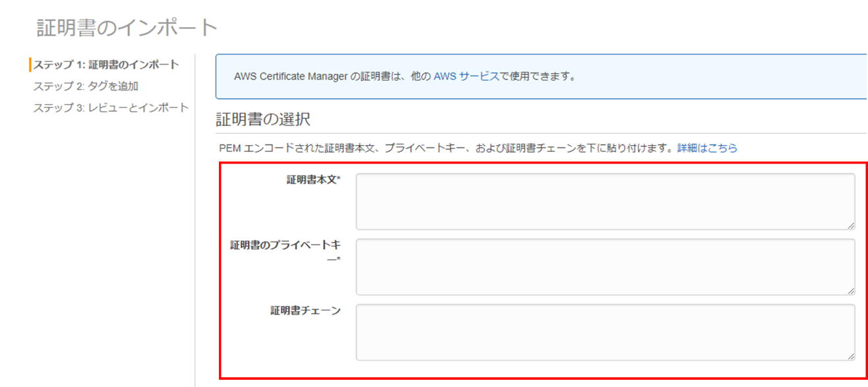Viewport: 868px width, 387px height.
Task: Follow the 詳細はこちら link
Action: tap(707, 148)
